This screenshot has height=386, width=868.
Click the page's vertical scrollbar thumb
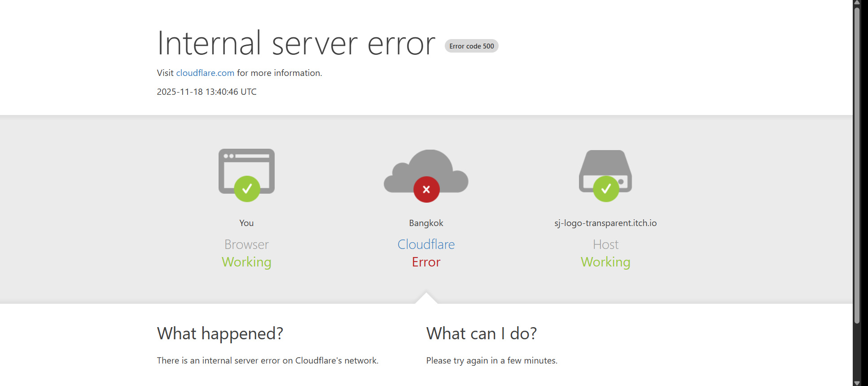[x=857, y=165]
